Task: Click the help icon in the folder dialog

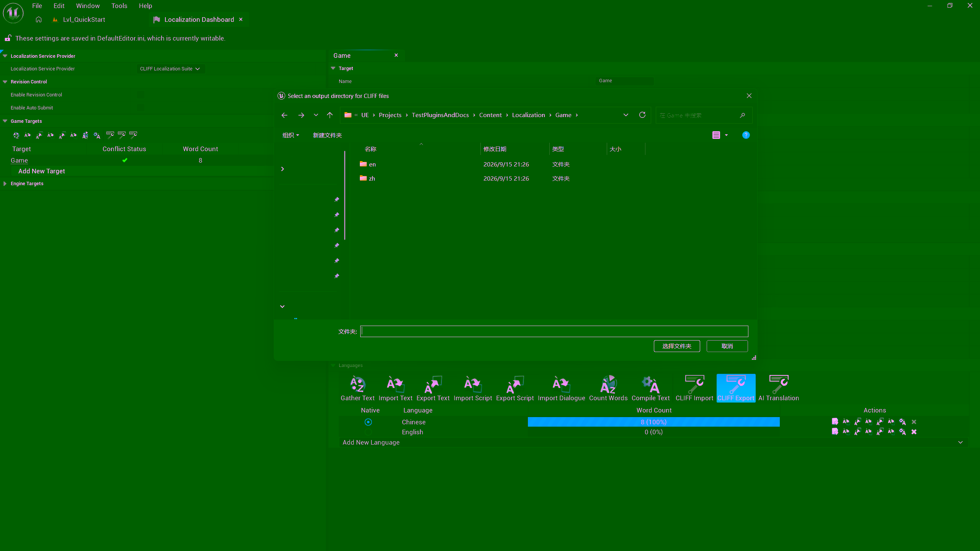Action: pyautogui.click(x=746, y=135)
